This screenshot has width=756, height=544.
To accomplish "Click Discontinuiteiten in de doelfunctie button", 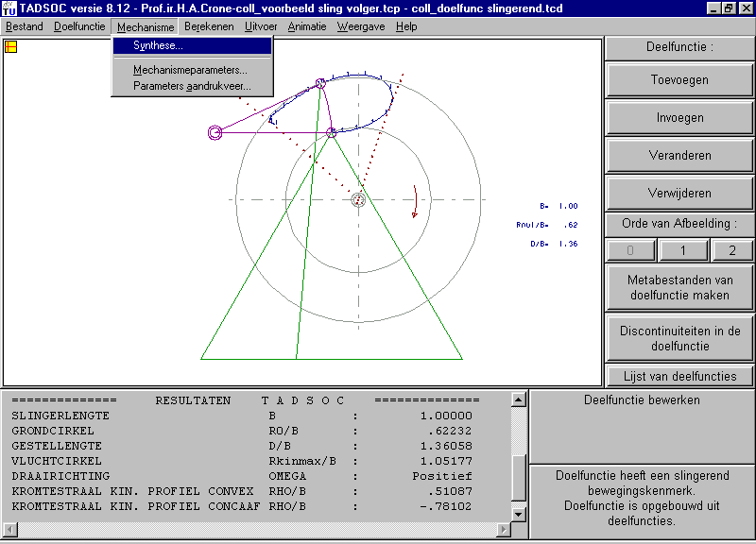I will click(x=679, y=338).
